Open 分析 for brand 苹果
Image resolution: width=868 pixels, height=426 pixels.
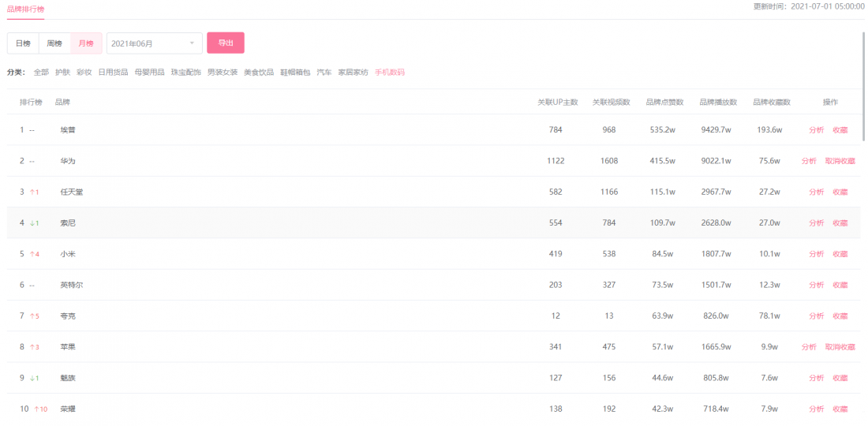click(809, 347)
